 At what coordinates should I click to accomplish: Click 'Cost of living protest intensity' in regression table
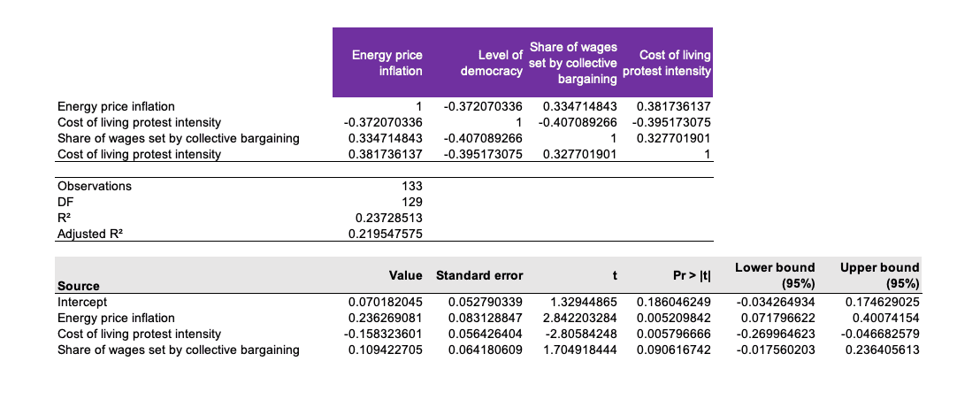[139, 335]
